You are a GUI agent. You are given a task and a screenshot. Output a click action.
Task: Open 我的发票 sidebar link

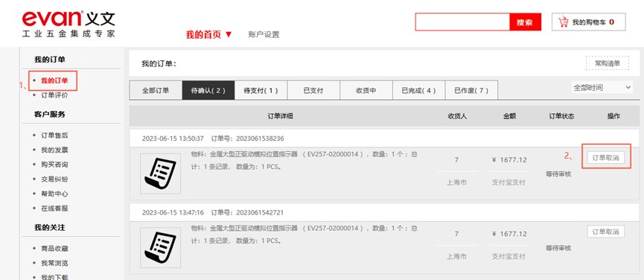(x=54, y=150)
